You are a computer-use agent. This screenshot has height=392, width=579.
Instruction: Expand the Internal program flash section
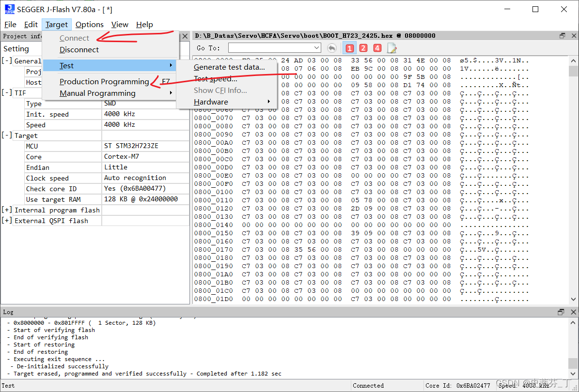click(8, 210)
